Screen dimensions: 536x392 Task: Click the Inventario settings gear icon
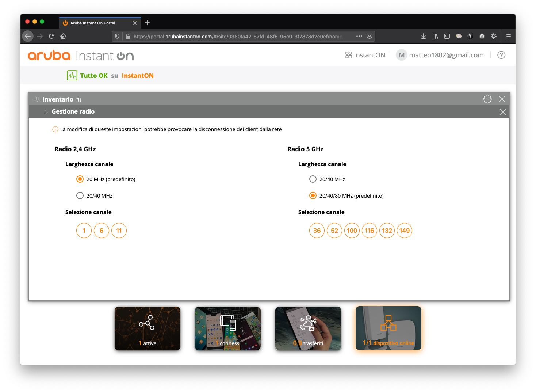point(487,99)
